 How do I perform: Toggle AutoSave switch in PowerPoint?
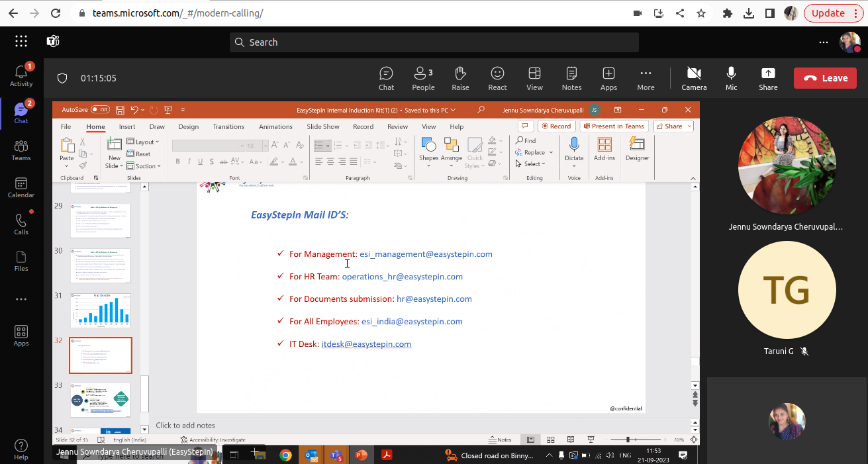(x=101, y=110)
